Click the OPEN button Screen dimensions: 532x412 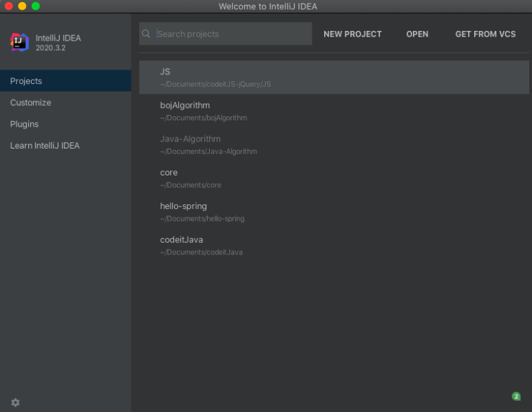417,34
